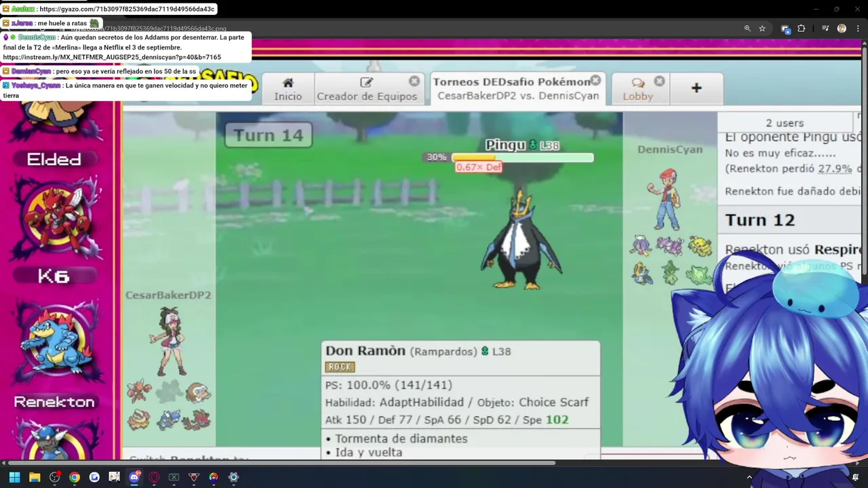The height and width of the screenshot is (488, 868).
Task: Open the Inicio home tab
Action: [288, 89]
